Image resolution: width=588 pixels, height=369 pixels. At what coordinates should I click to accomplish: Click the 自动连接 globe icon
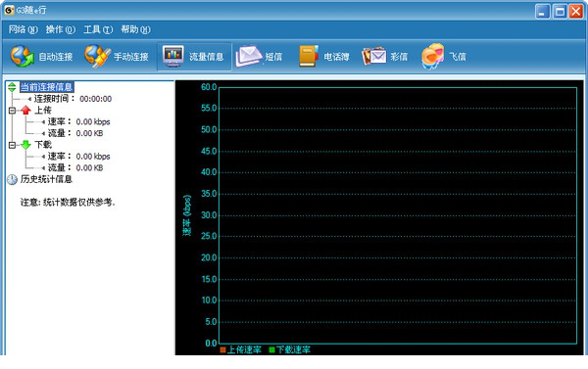coord(23,56)
